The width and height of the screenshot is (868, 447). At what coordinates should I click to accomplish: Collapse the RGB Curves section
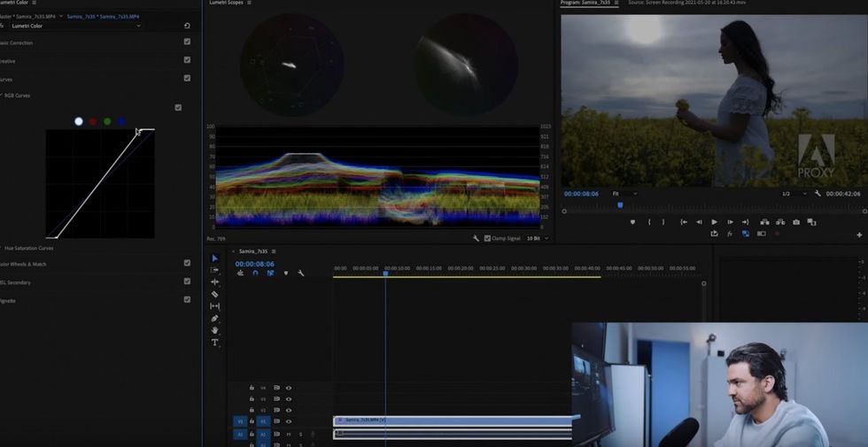point(2,96)
